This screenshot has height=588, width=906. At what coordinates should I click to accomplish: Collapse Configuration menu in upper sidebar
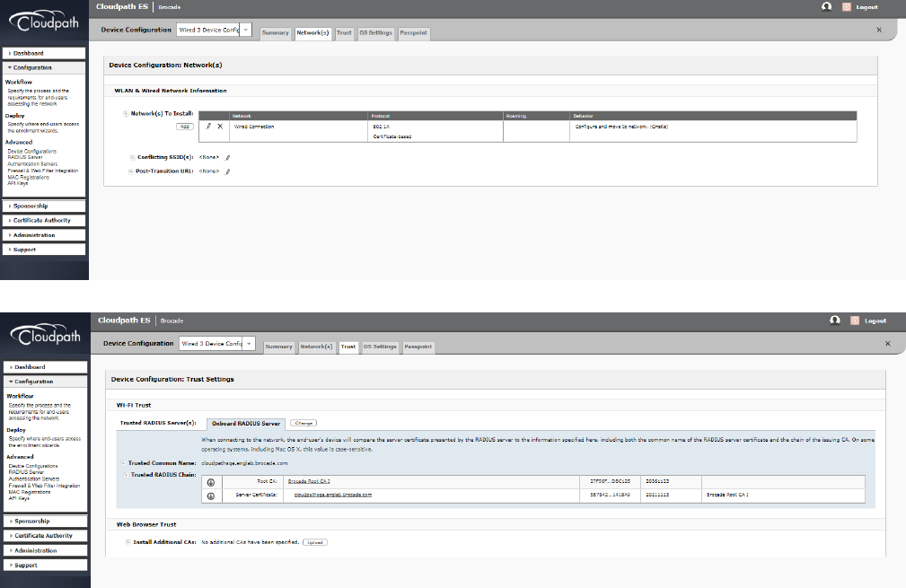44,67
